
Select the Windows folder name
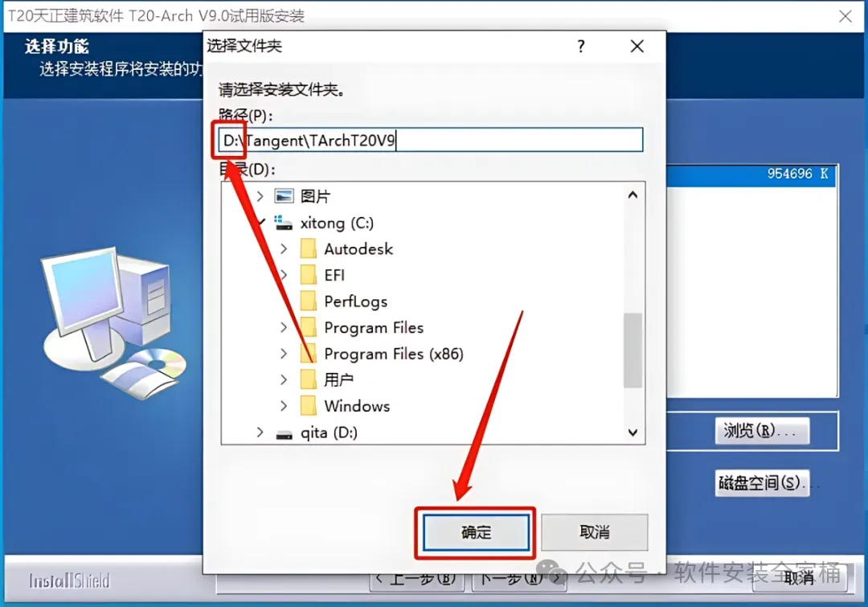(x=357, y=406)
